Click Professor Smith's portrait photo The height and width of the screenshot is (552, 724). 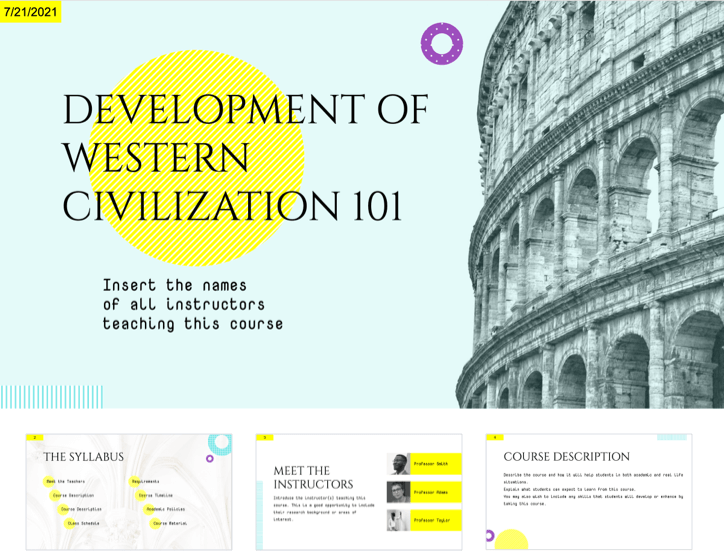coord(398,464)
